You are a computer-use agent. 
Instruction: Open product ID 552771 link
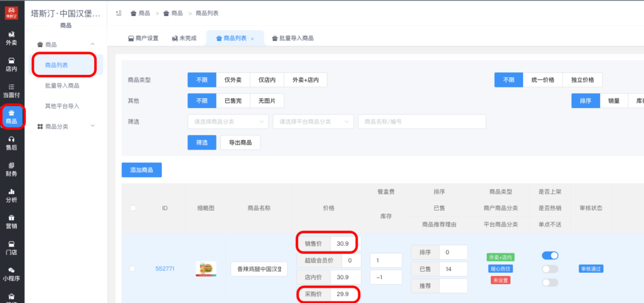[165, 269]
